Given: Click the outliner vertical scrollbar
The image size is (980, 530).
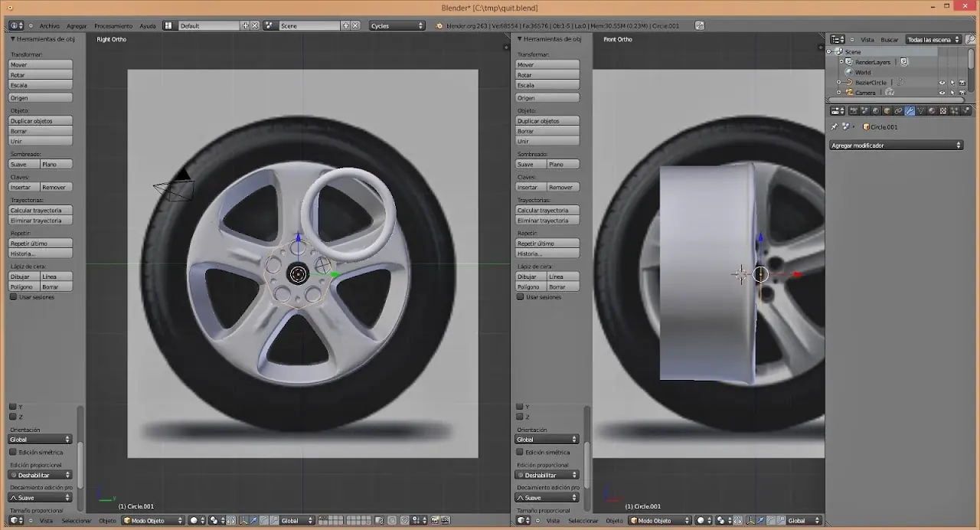Looking at the screenshot, I should 971,58.
